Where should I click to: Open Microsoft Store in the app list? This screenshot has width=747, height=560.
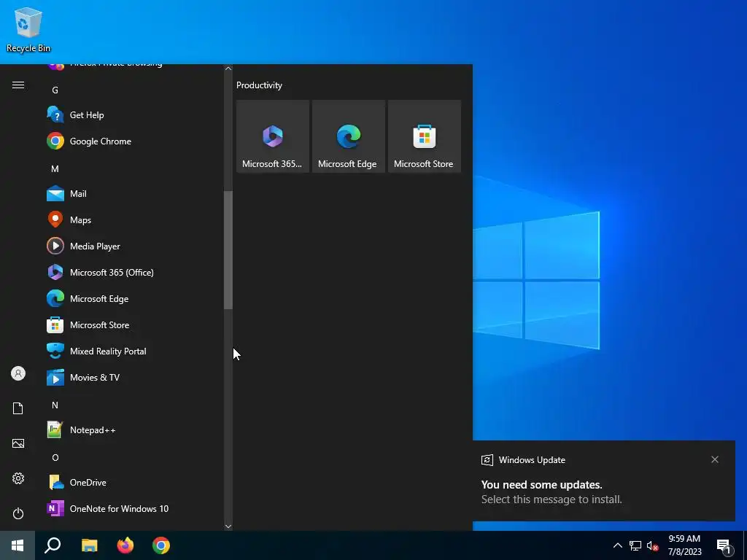click(133, 324)
